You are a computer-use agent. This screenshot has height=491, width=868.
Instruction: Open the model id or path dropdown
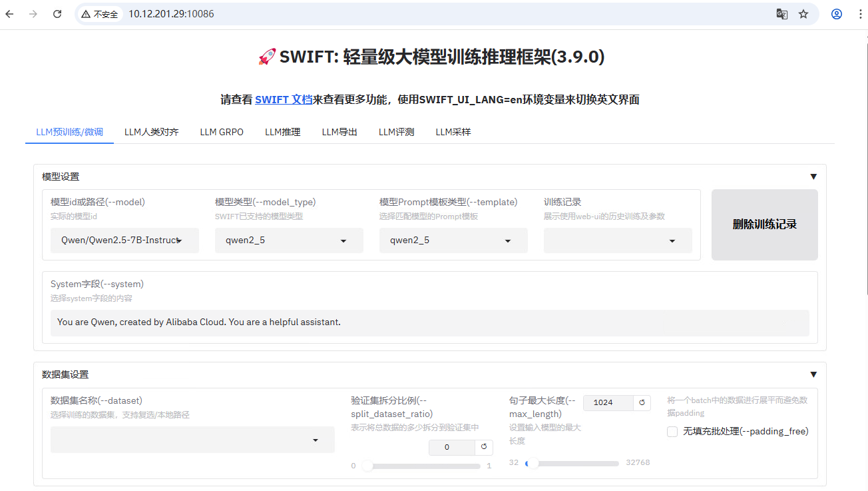(124, 241)
